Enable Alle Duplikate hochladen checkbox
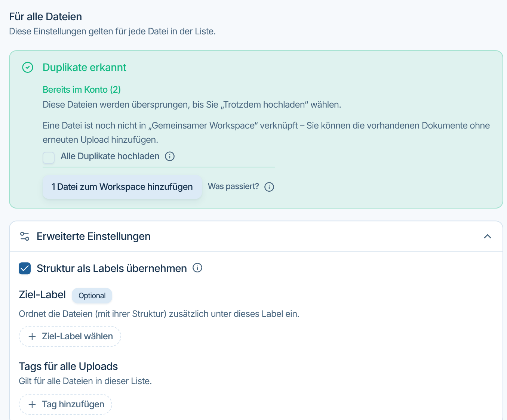The image size is (507, 420). coord(49,157)
